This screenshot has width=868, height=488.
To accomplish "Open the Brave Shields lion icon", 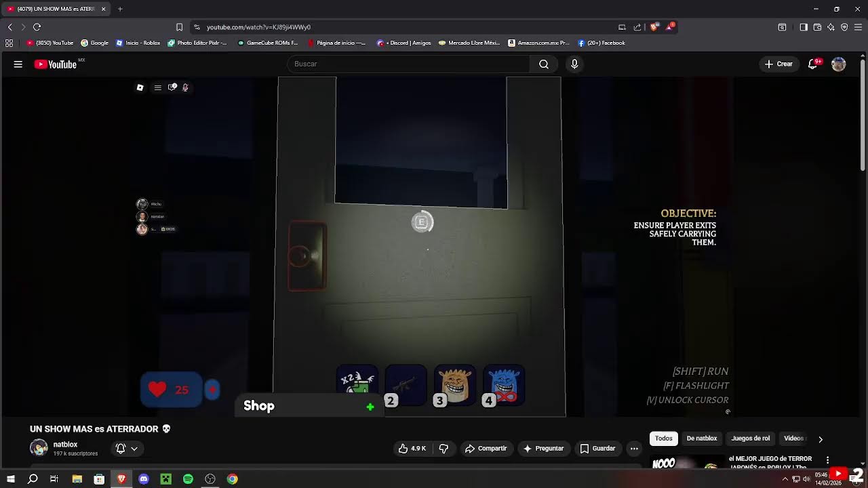I will (654, 27).
